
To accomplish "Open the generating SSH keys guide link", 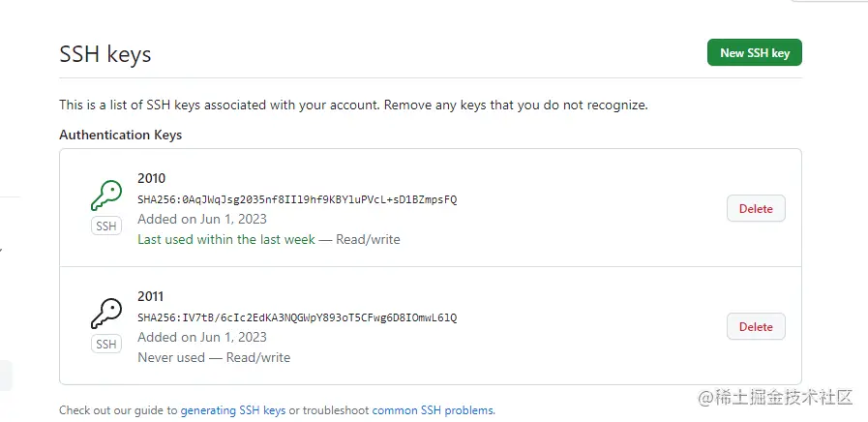I will (232, 410).
